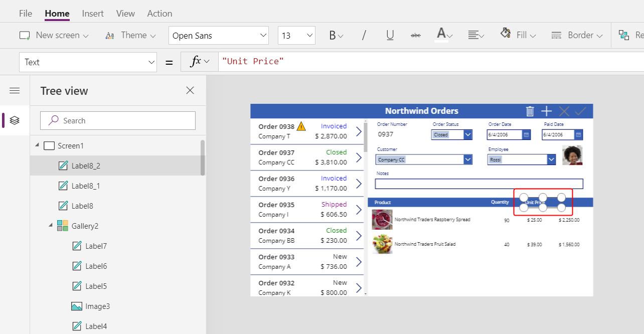The width and height of the screenshot is (644, 334).
Task: Click the Northwind Orders title
Action: tap(421, 111)
